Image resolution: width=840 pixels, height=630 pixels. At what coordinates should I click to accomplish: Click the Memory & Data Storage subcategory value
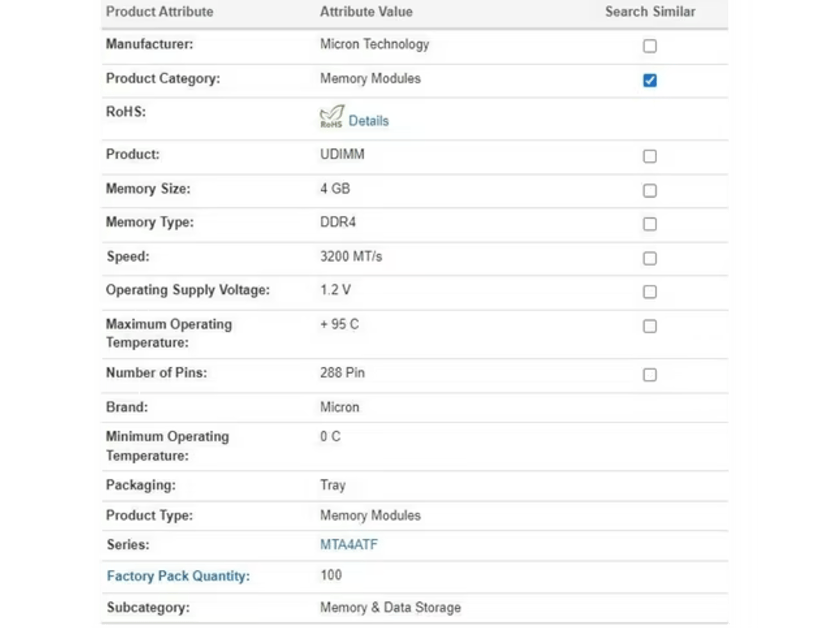click(390, 607)
